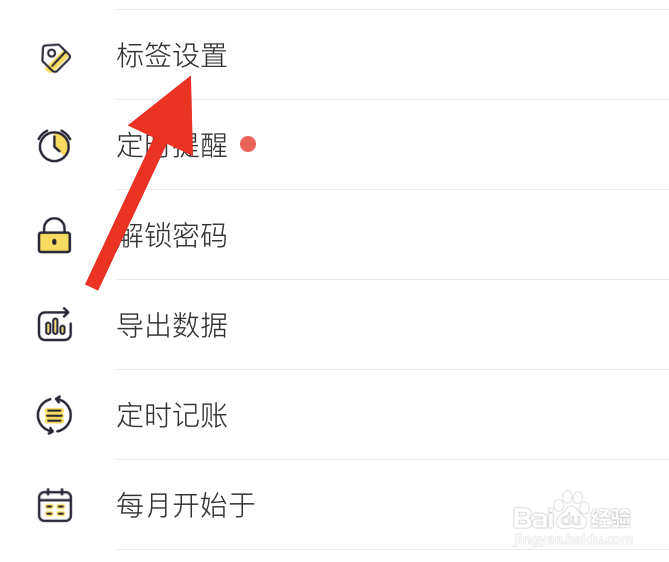
Task: Tap the circular arrows scheduled bookkeeping icon
Action: tap(54, 415)
